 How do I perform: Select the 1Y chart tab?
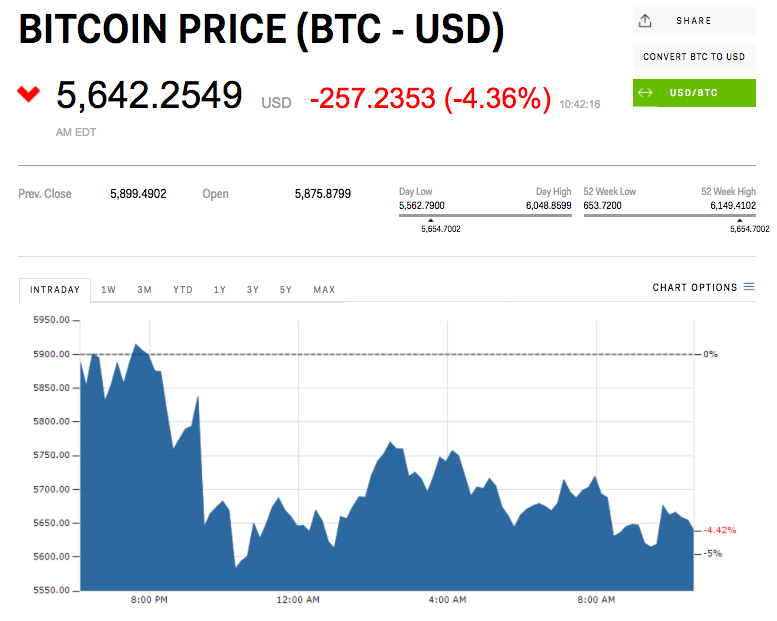pos(219,290)
